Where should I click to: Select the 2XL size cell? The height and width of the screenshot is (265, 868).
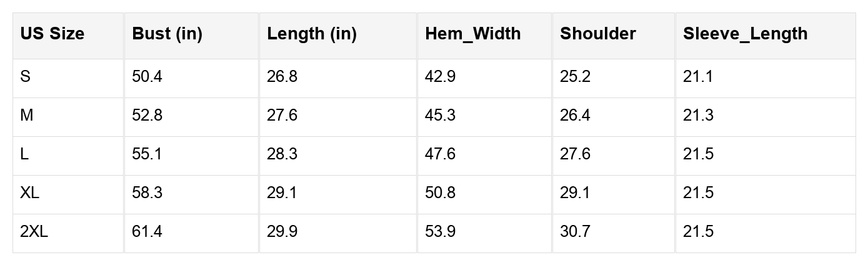tap(34, 232)
